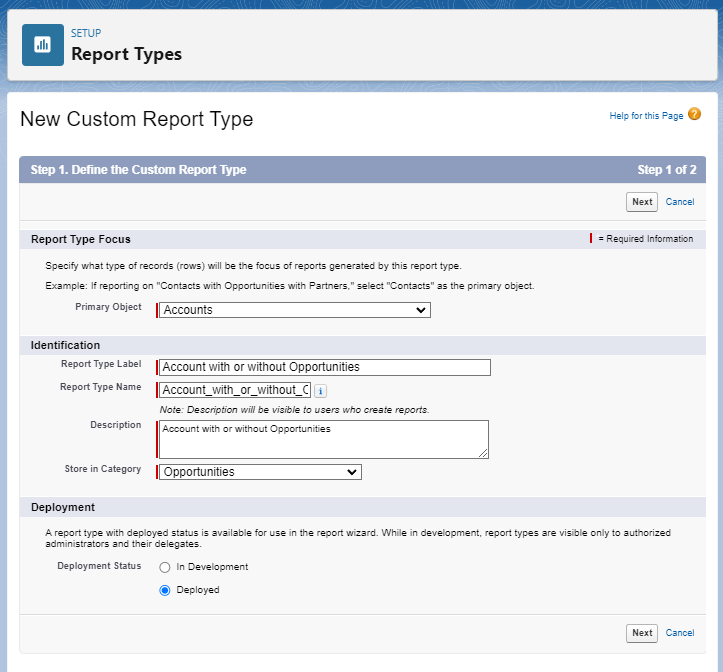Open the Primary Object dropdown

click(295, 310)
